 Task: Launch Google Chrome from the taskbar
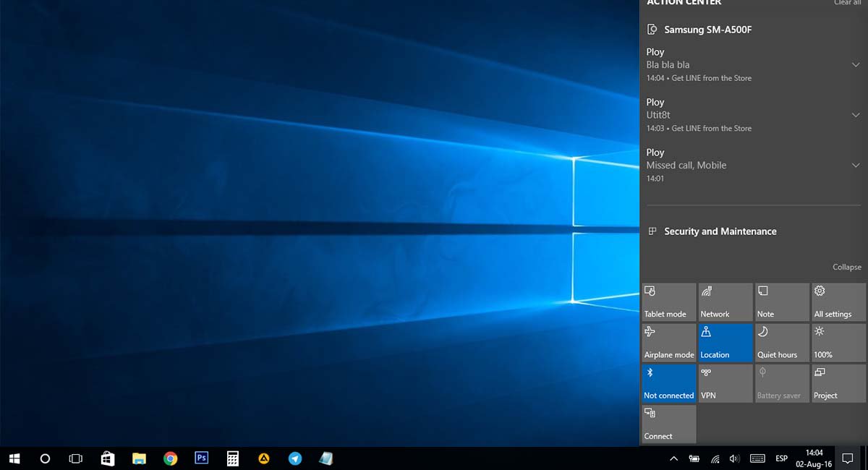point(171,458)
